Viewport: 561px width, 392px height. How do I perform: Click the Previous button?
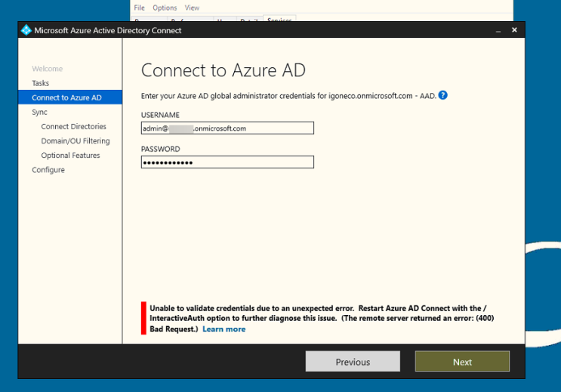353,362
